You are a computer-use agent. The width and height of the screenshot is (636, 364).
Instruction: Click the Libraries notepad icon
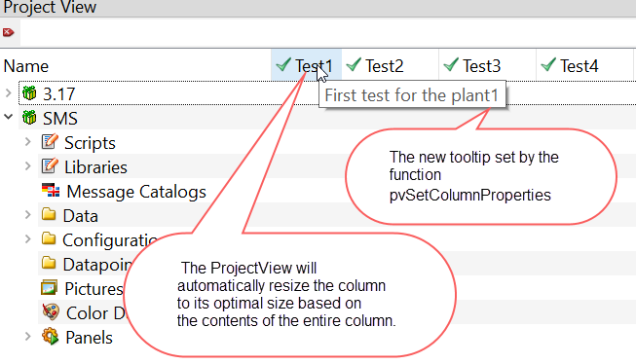tap(50, 166)
